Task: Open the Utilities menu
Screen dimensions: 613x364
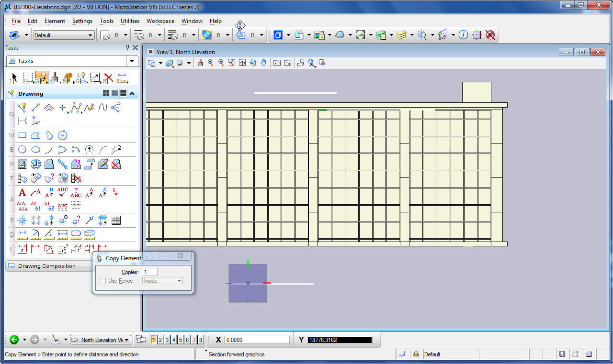Action: 130,21
